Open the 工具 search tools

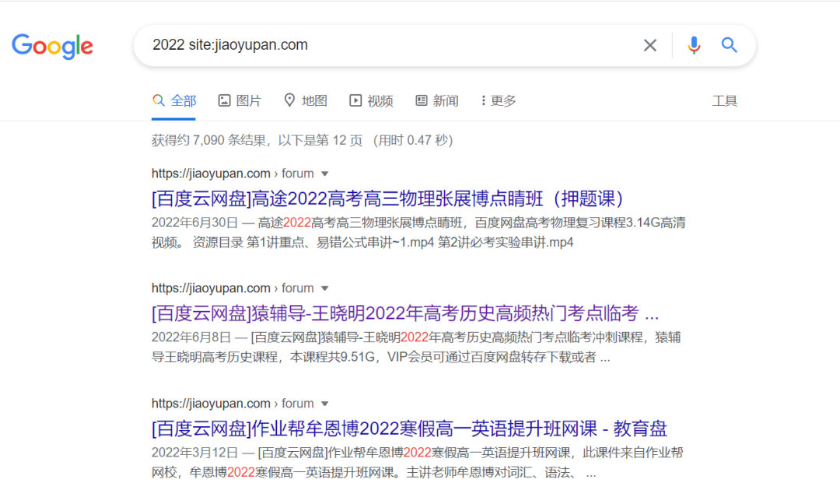point(725,100)
